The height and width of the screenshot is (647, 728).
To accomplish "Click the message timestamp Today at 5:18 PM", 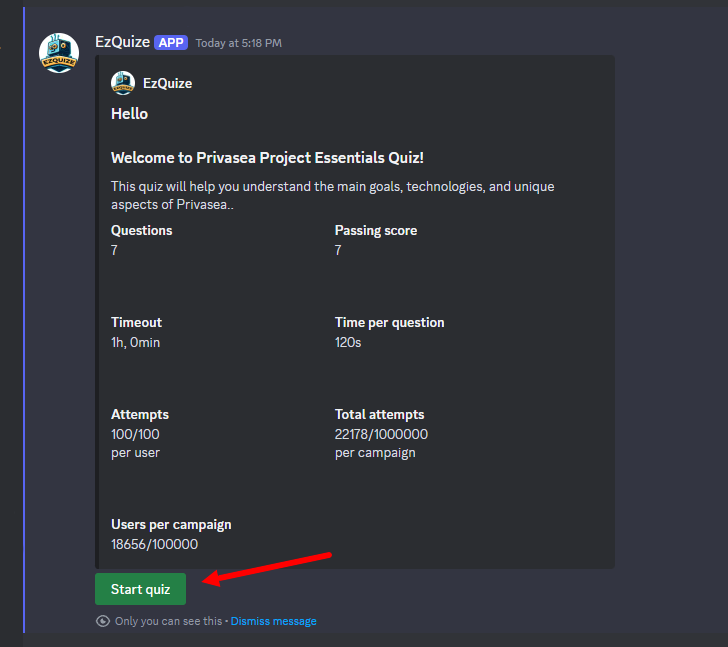I will pyautogui.click(x=239, y=43).
